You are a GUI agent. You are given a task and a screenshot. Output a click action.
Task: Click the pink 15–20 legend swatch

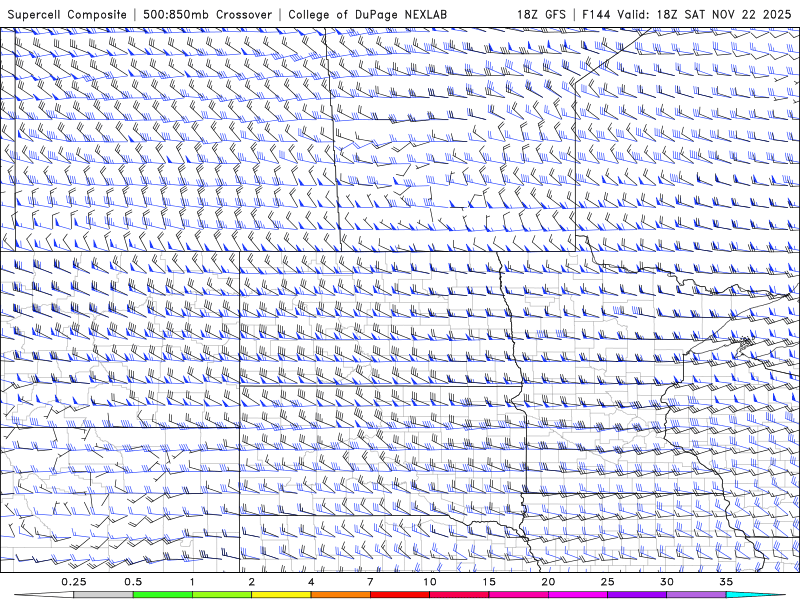(x=518, y=595)
